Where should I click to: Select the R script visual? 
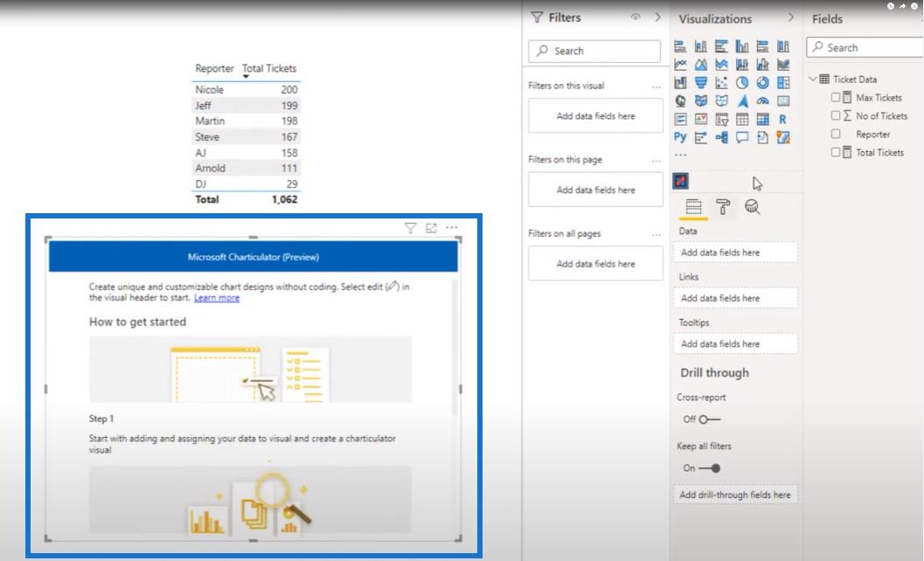pyautogui.click(x=783, y=120)
